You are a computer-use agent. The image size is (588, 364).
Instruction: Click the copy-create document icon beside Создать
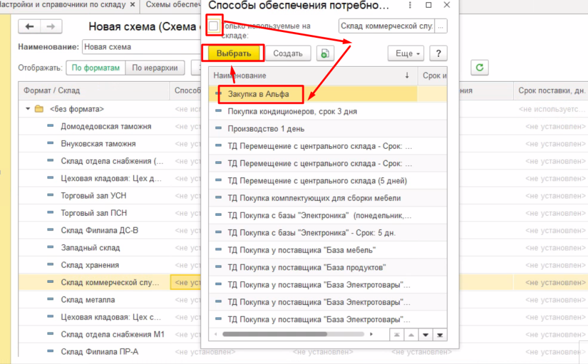tap(325, 53)
